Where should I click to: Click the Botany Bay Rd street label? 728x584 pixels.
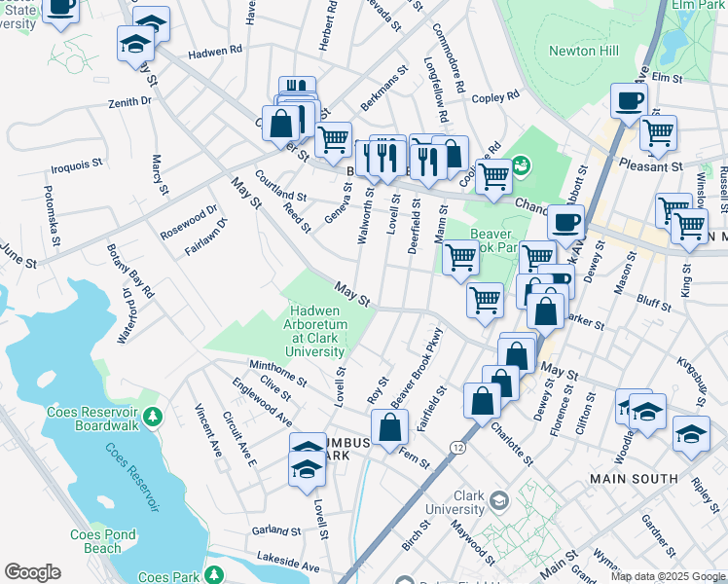coord(130,272)
